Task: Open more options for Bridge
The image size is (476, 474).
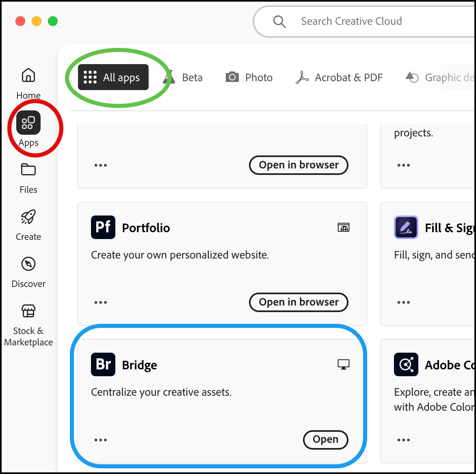Action: click(100, 440)
